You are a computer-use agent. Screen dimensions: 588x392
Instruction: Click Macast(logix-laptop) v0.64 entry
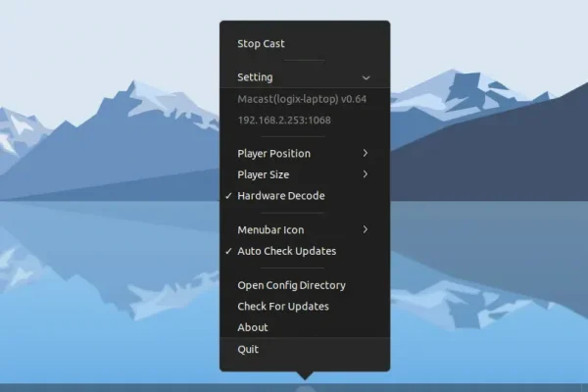[305, 99]
